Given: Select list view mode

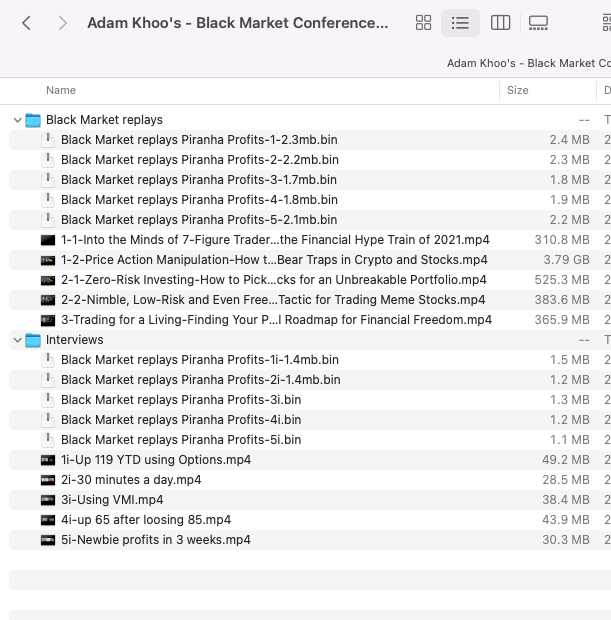Looking at the screenshot, I should click(460, 23).
